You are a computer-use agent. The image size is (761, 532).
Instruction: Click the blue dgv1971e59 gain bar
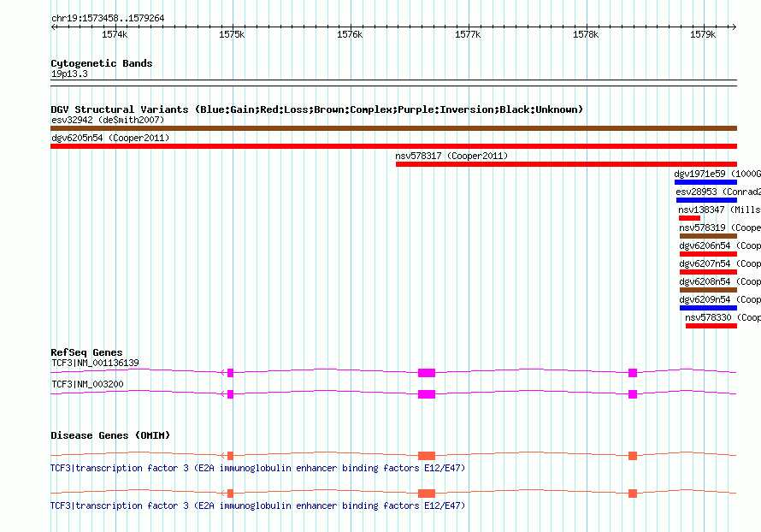pos(705,182)
